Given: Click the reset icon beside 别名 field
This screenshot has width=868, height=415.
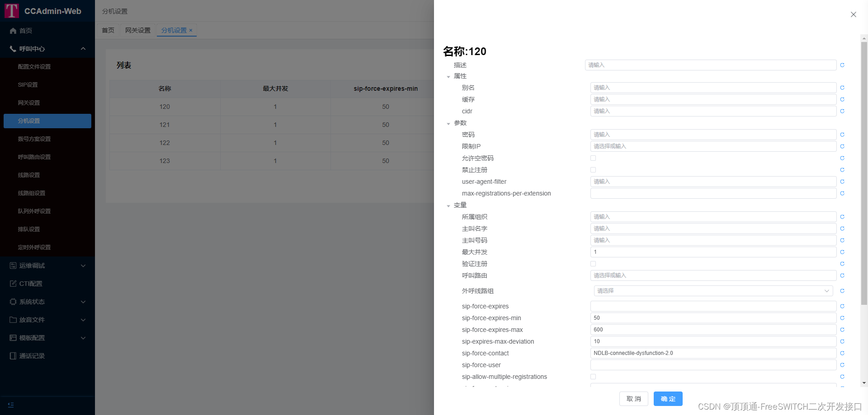Looking at the screenshot, I should coord(842,88).
